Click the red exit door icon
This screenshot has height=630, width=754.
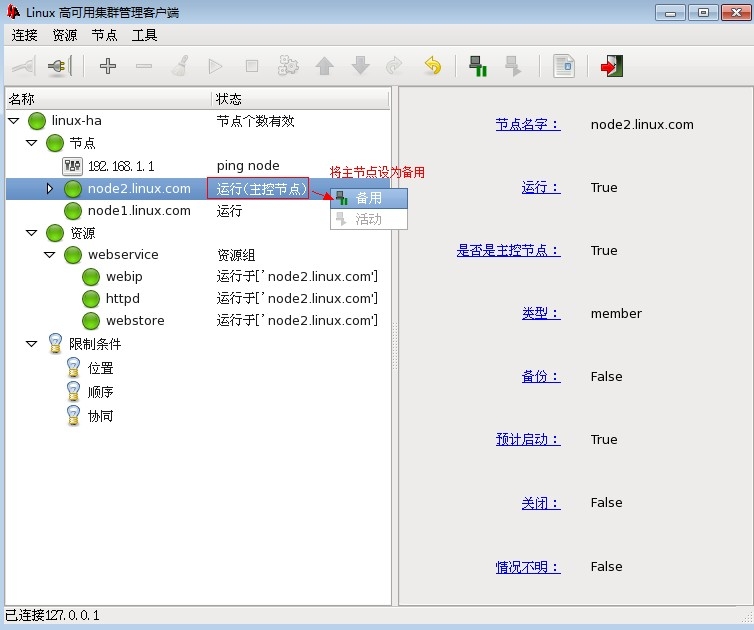612,66
